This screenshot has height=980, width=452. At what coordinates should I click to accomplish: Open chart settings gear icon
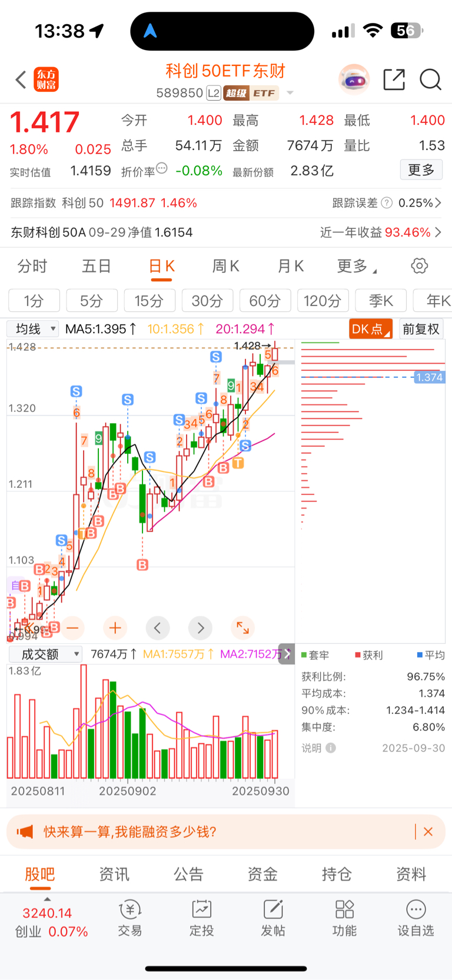420,266
